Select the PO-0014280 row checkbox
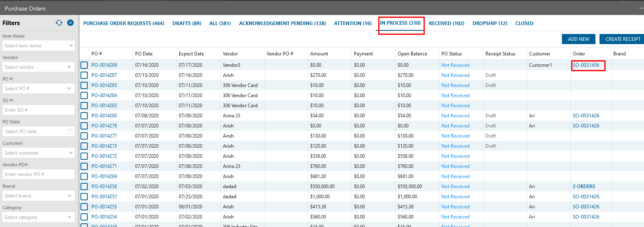 click(84, 116)
